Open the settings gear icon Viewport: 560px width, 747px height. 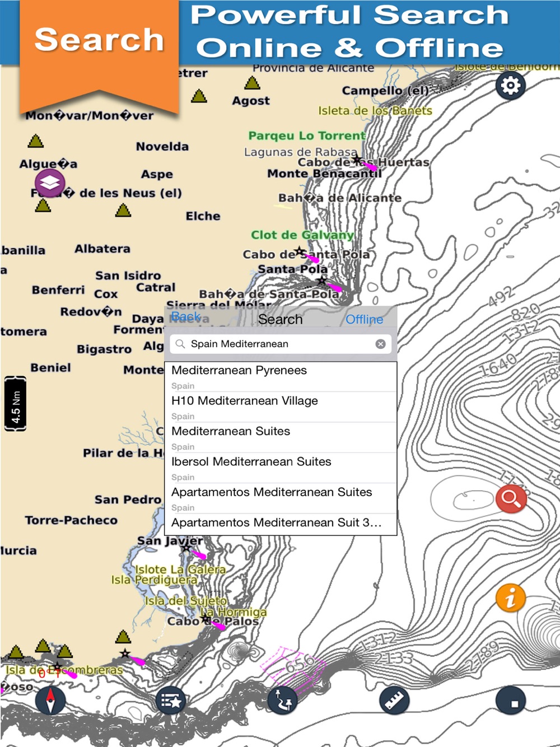pos(510,86)
